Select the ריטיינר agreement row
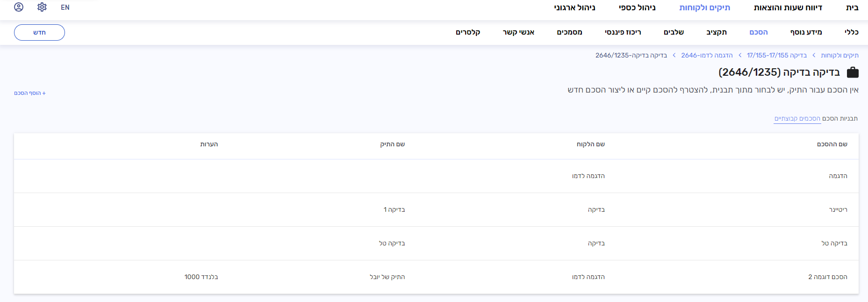 pyautogui.click(x=838, y=210)
